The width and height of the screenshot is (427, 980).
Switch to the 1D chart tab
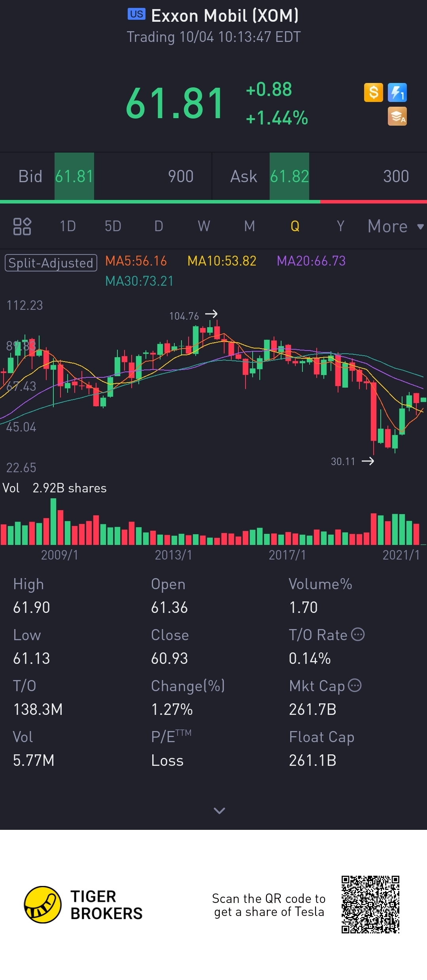click(x=68, y=226)
